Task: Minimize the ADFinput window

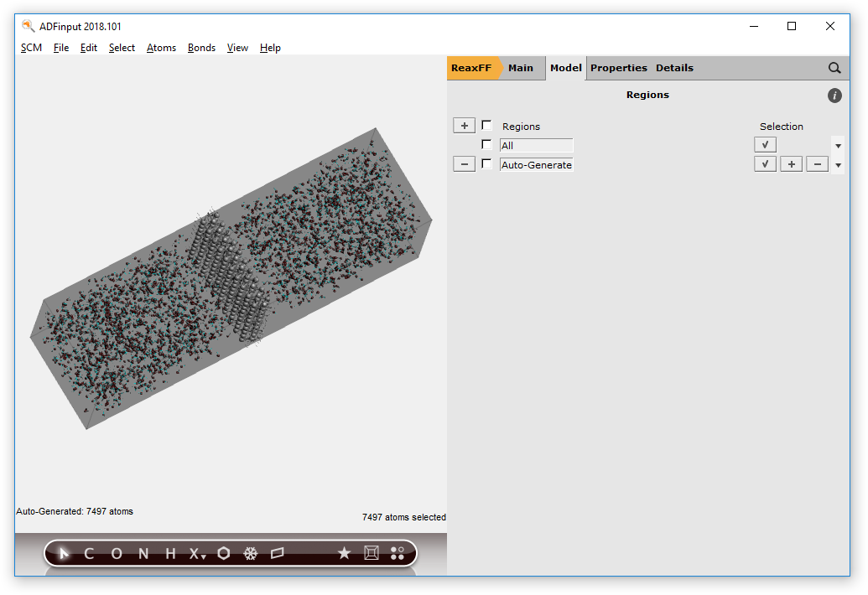Action: 754,26
